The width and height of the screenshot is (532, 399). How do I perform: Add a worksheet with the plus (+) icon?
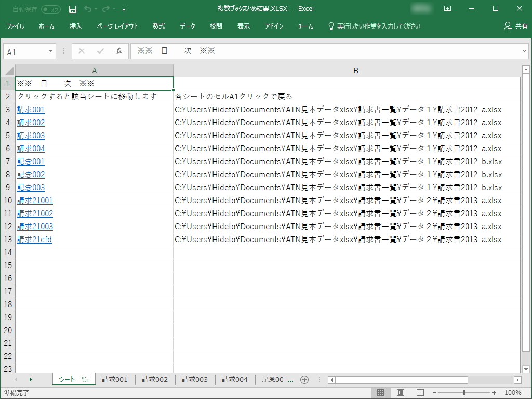tap(304, 380)
